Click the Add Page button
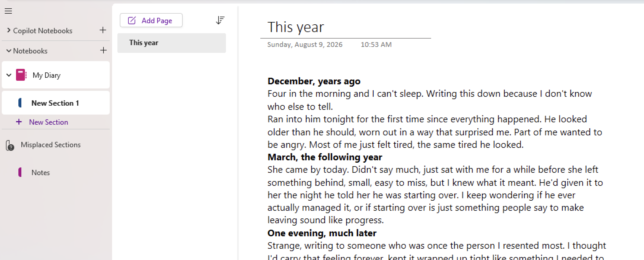The height and width of the screenshot is (260, 644). (151, 20)
